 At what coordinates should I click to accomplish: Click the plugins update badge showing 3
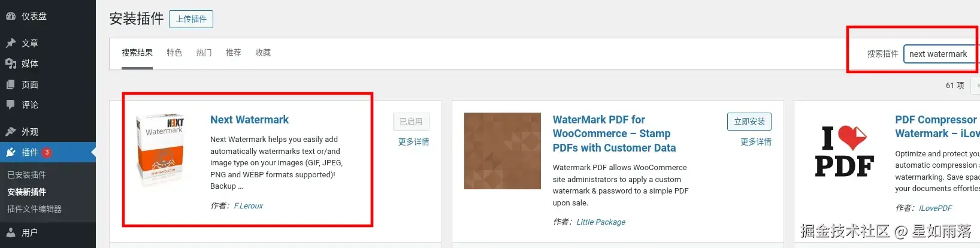click(x=47, y=152)
